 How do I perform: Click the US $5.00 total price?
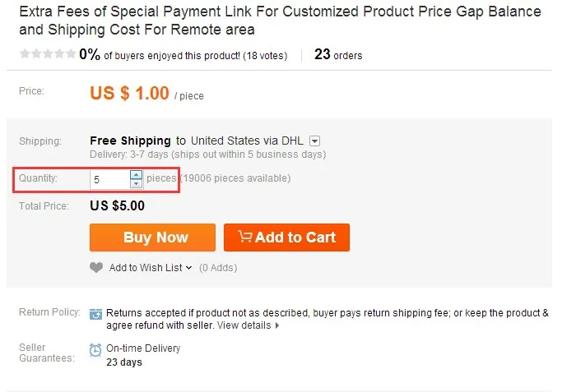click(x=117, y=206)
